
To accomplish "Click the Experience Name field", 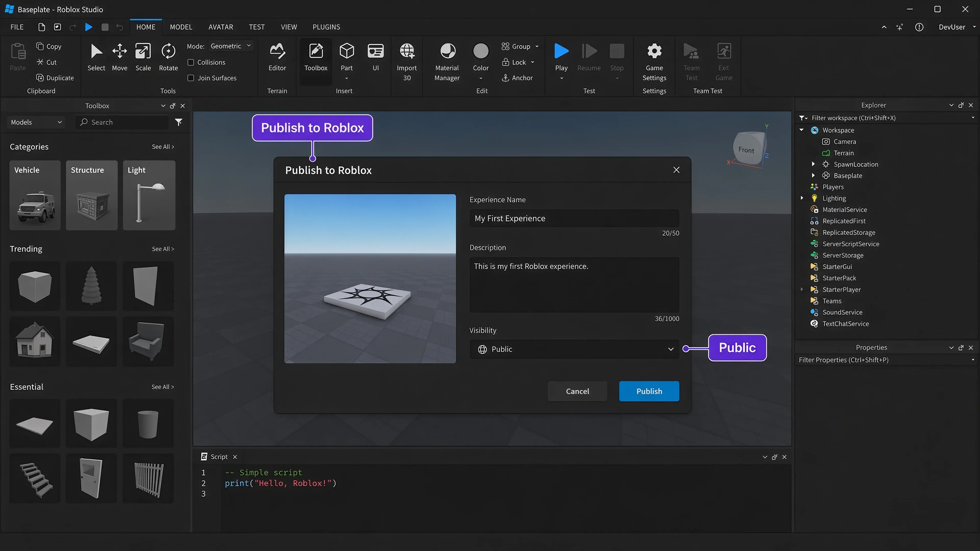I will [x=574, y=218].
